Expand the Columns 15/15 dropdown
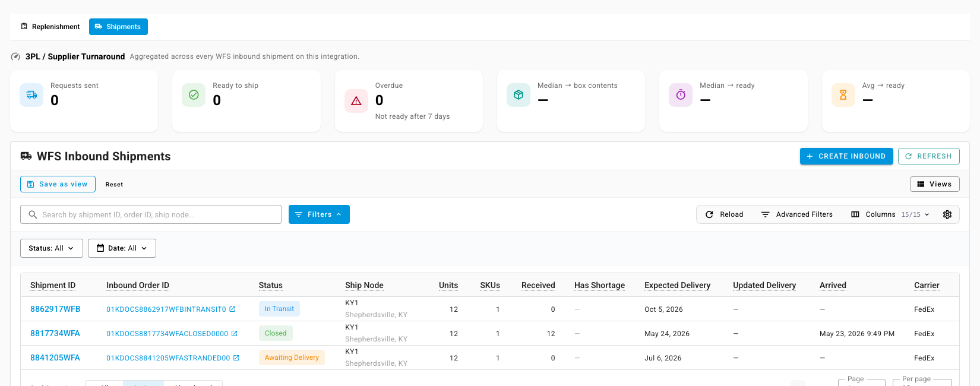 (x=890, y=214)
